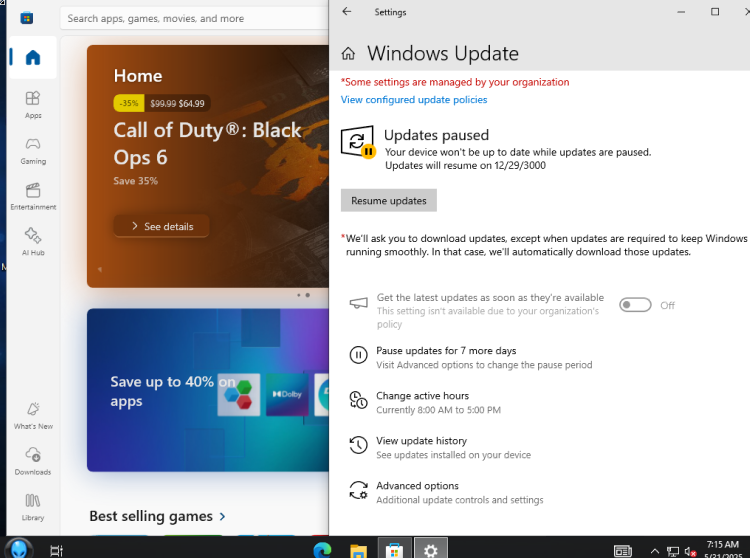Click the muted volume tray icon
This screenshot has height=558, width=750.
[690, 552]
